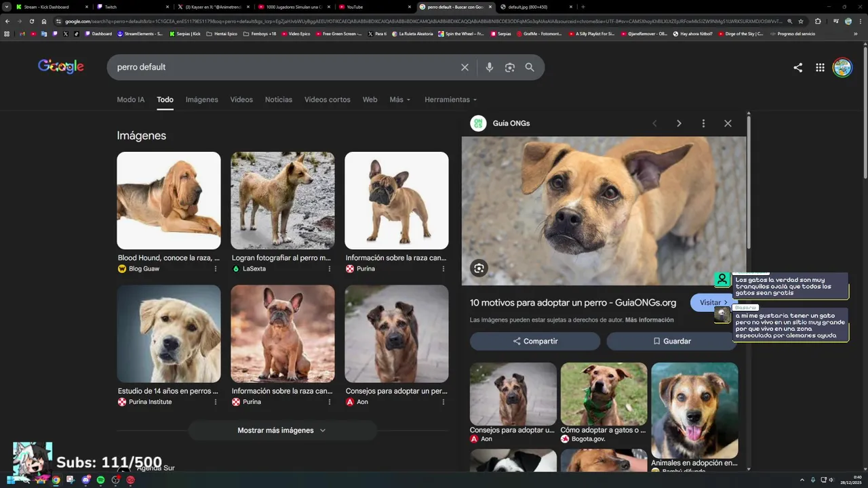Reload the page in Chrome
Screen dimensions: 868x488
[31, 21]
